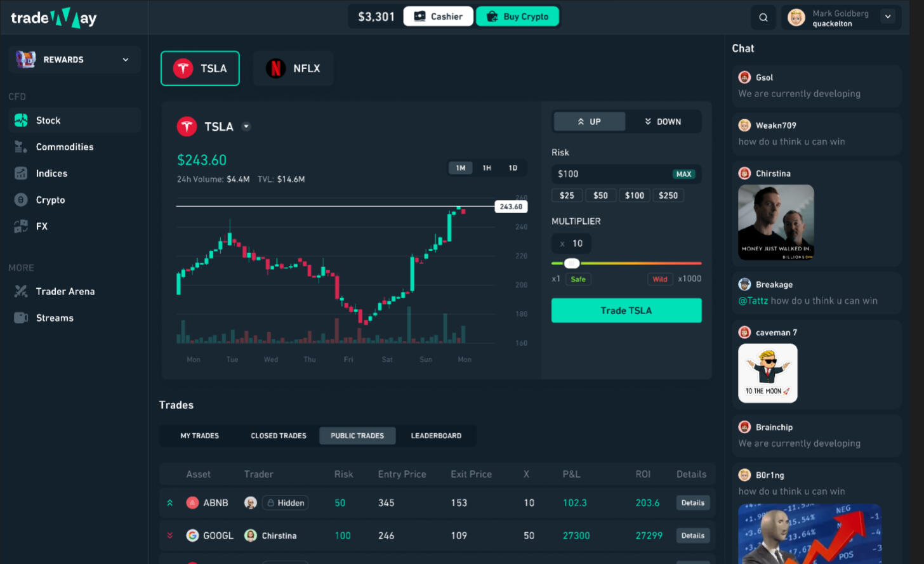Viewport: 924px width, 564px height.
Task: Open Trader Arena crossed-swords icon
Action: coord(21,291)
